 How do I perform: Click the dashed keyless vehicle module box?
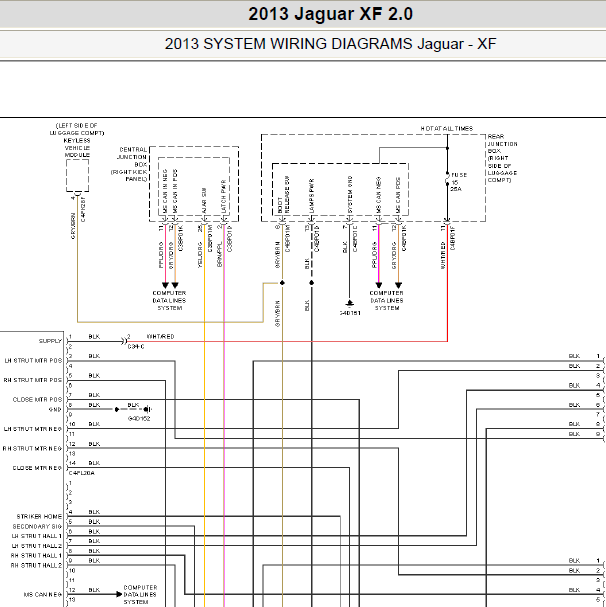pos(77,175)
